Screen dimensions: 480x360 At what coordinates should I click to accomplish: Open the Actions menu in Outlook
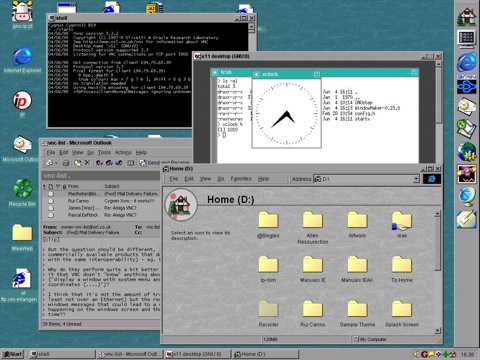pos(123,152)
